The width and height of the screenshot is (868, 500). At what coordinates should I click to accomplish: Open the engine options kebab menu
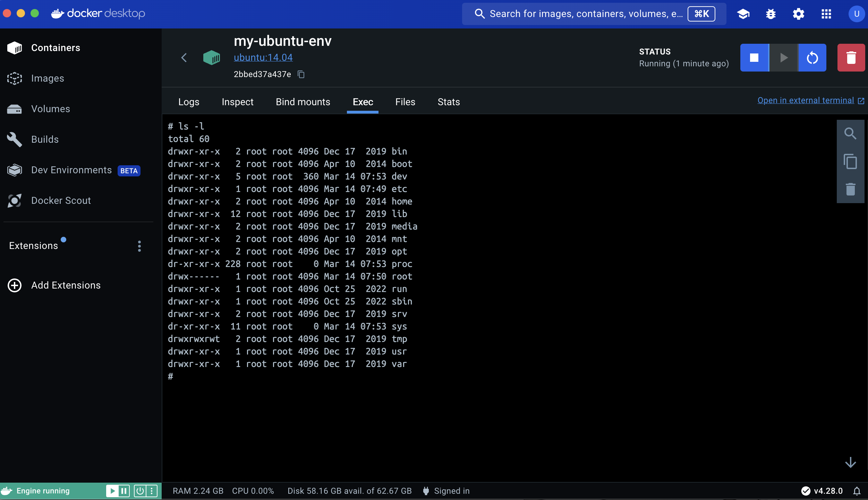tap(152, 491)
